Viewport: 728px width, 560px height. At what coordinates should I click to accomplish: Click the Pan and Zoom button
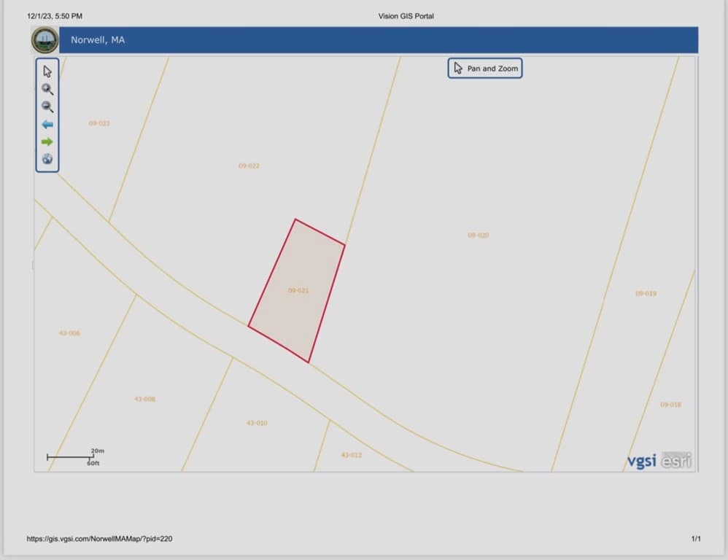pyautogui.click(x=485, y=69)
